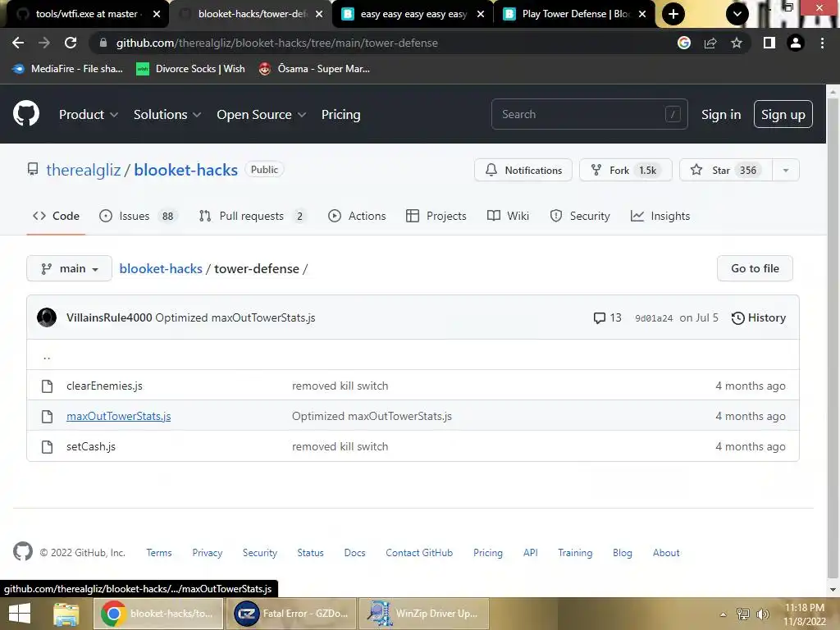The height and width of the screenshot is (630, 840).
Task: Click the Google account icon in address bar
Action: tap(684, 43)
